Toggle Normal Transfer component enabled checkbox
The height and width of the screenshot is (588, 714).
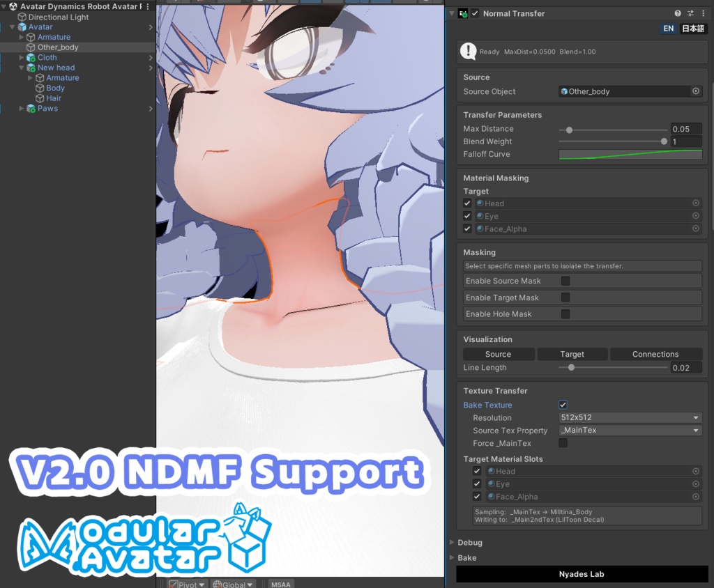[475, 14]
